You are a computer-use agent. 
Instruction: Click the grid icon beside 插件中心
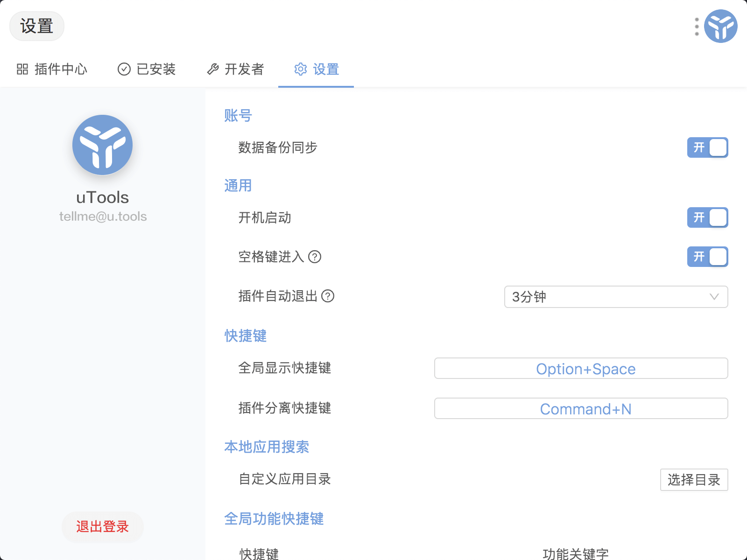22,69
